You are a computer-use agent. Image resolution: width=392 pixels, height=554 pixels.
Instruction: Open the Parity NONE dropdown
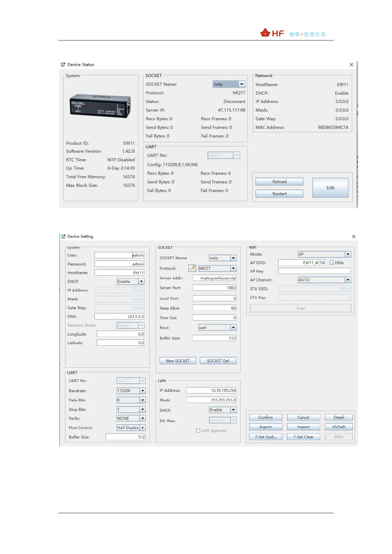131,418
